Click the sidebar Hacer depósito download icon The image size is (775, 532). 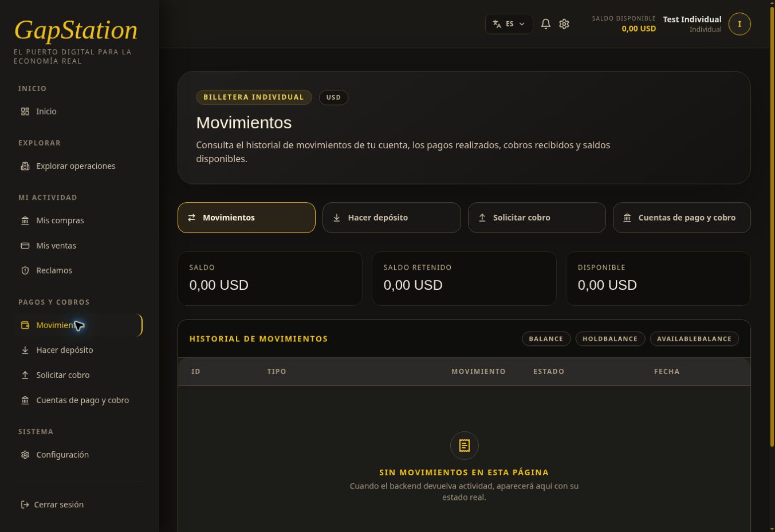[25, 350]
